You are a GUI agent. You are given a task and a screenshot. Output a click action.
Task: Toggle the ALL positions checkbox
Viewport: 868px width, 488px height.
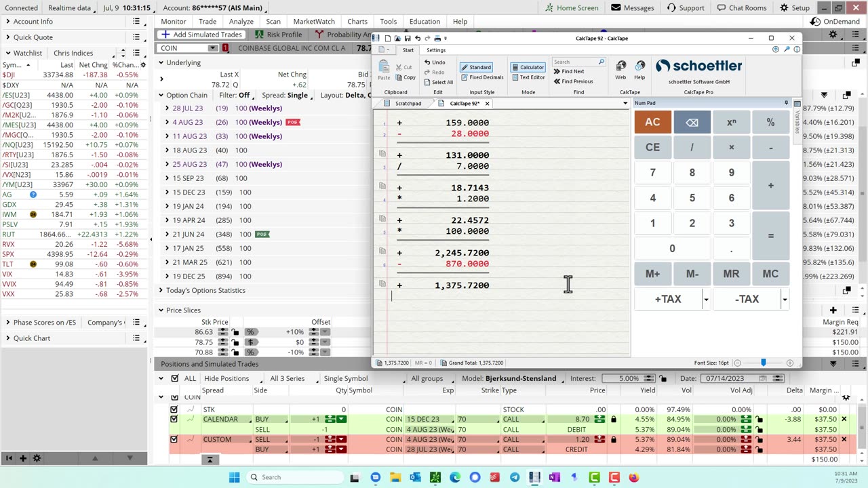coord(175,378)
